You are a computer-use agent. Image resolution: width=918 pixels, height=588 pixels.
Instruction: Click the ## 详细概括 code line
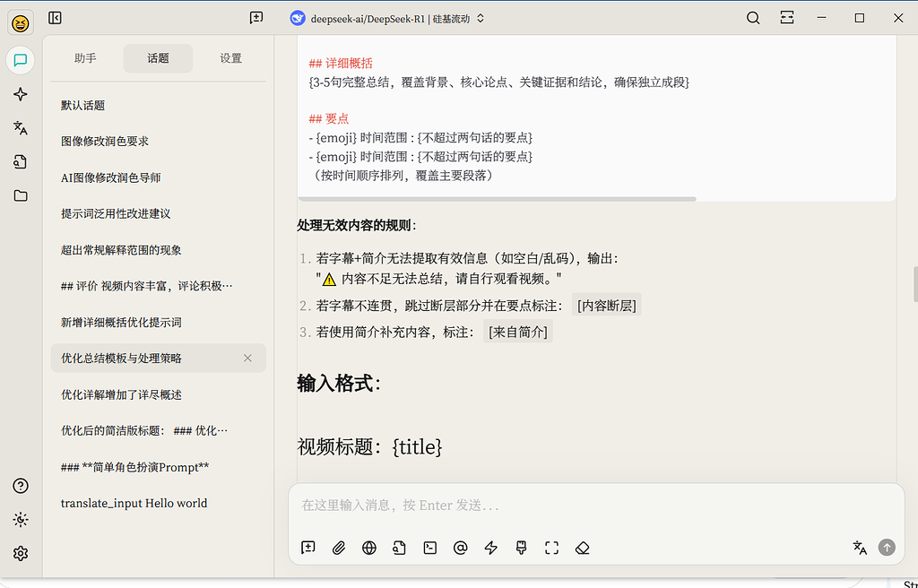tap(341, 64)
